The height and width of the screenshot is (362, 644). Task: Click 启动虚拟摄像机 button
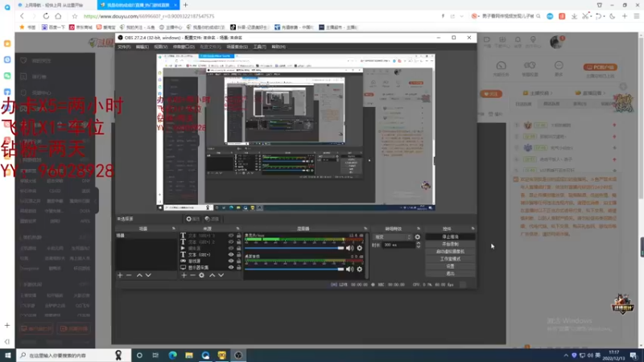pos(450,252)
